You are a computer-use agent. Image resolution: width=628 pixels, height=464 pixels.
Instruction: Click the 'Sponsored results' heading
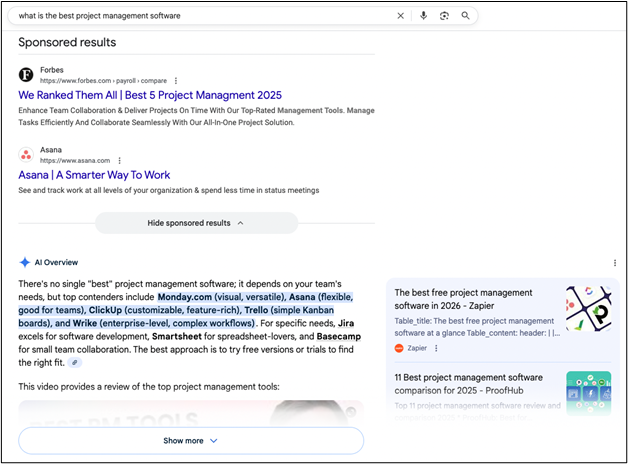67,42
